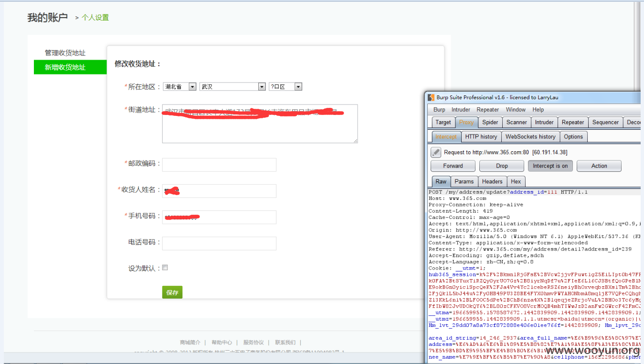Click inside the 街道地址 text area
Viewport: 644px width, 364px height.
260,124
